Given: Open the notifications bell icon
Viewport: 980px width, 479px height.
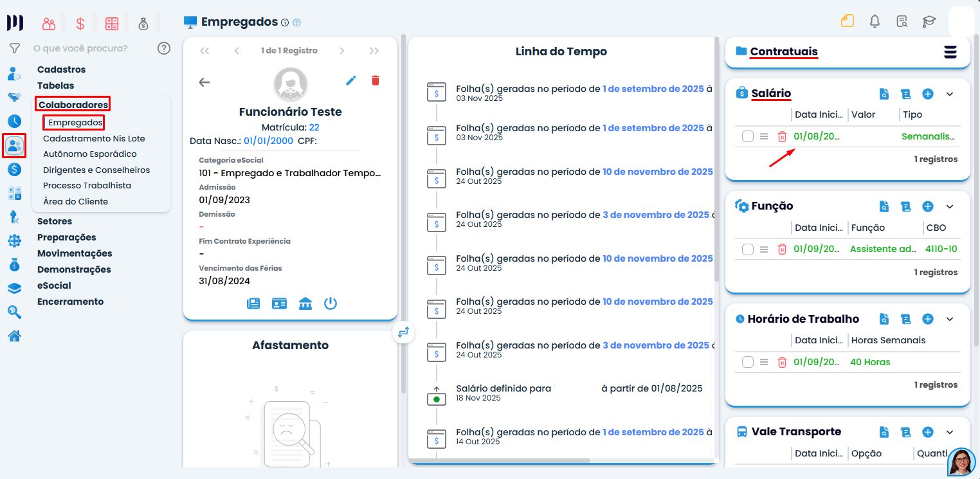Looking at the screenshot, I should click(875, 21).
